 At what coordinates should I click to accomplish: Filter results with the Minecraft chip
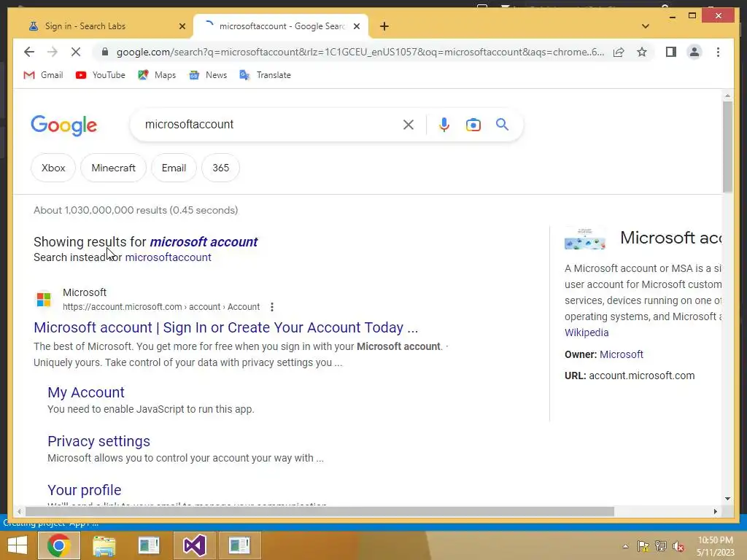(113, 168)
